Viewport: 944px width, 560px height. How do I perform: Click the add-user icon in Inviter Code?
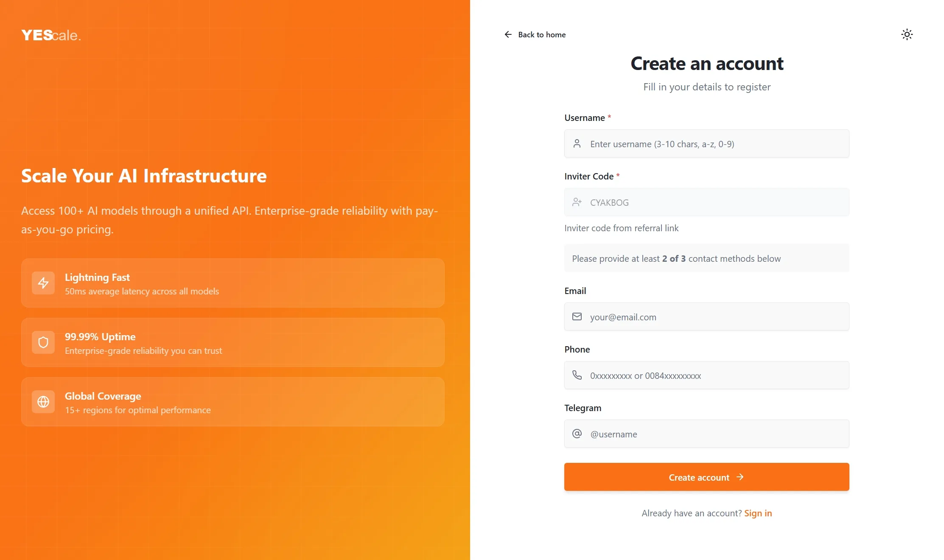click(x=577, y=202)
